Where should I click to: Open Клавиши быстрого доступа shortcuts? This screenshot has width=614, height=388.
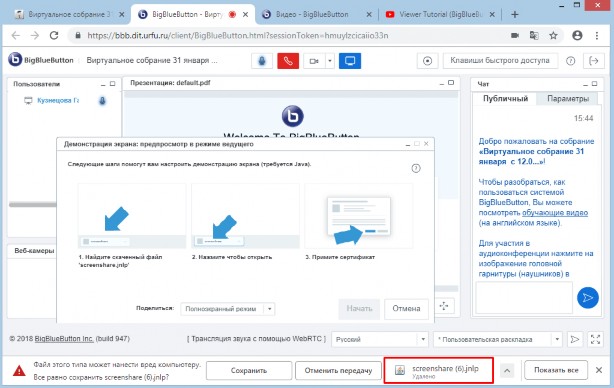pos(500,61)
